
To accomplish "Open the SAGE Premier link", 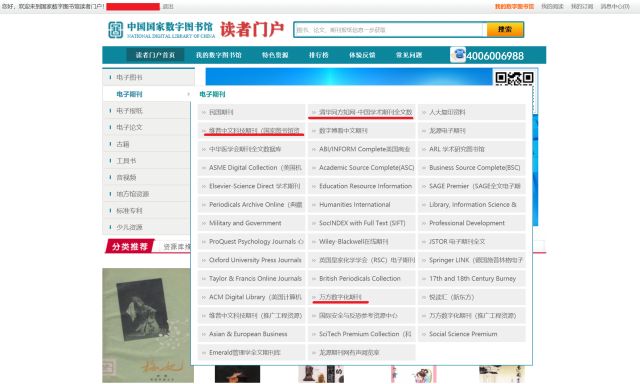I will [475, 186].
